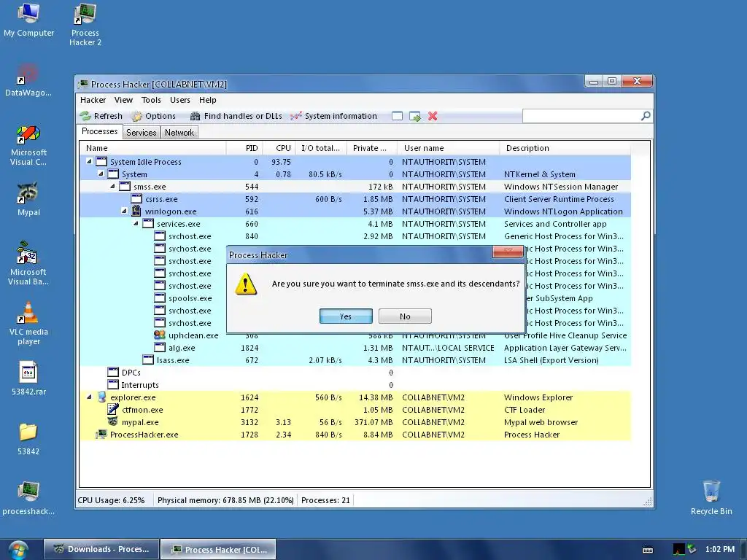Screen dimensions: 747x560
Task: Collapse the System tree node
Action: point(101,174)
